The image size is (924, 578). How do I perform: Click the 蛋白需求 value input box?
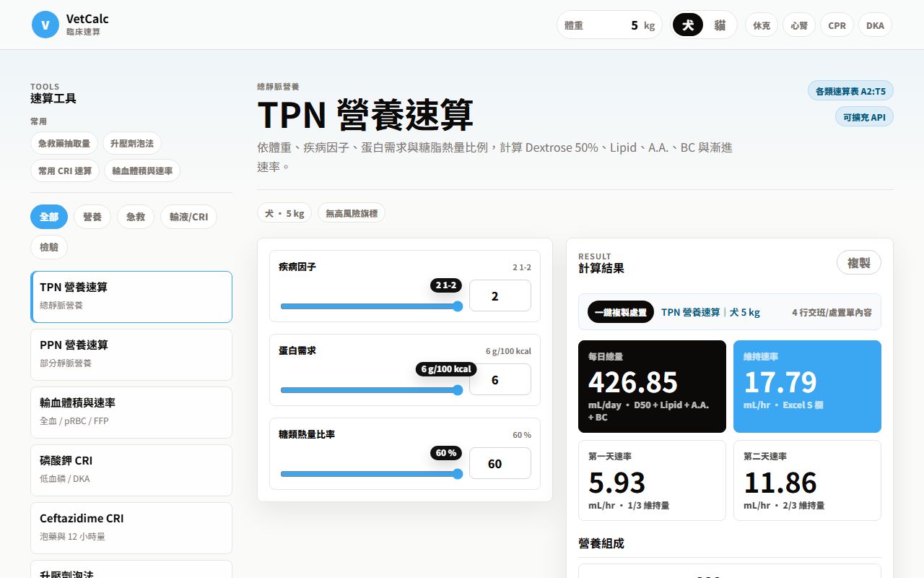pyautogui.click(x=500, y=379)
